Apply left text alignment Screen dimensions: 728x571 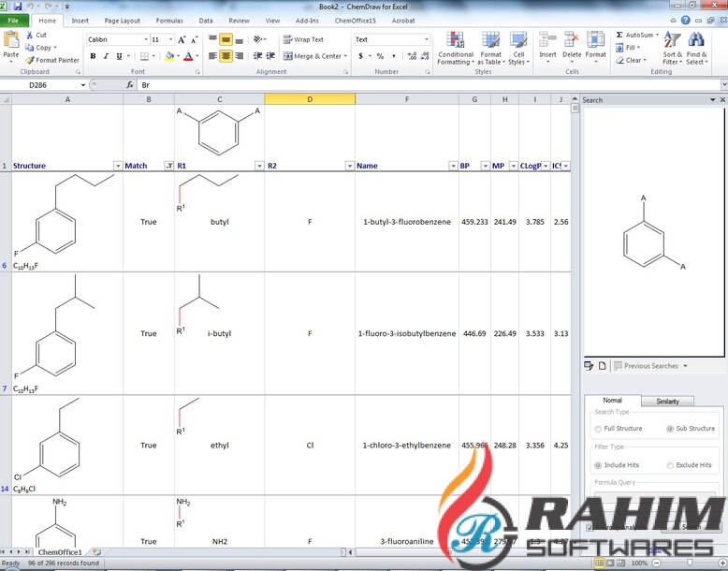[x=212, y=56]
